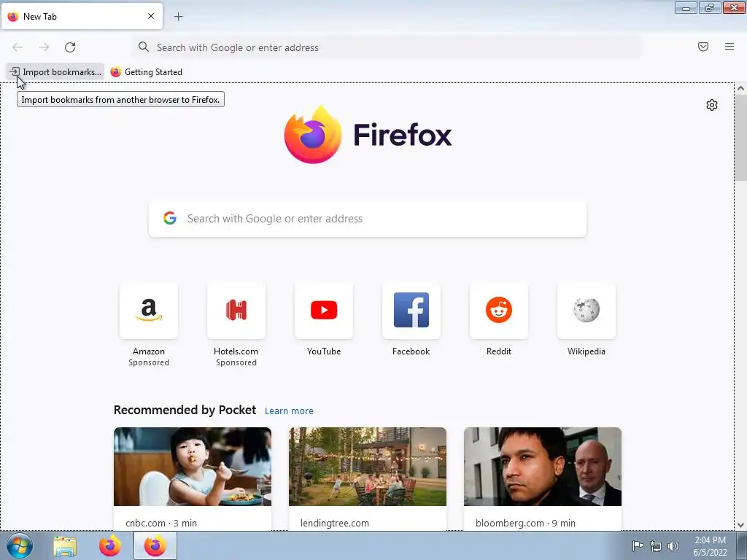The image size is (747, 560).
Task: Open the bloomberg.com story thumbnail
Action: click(543, 467)
